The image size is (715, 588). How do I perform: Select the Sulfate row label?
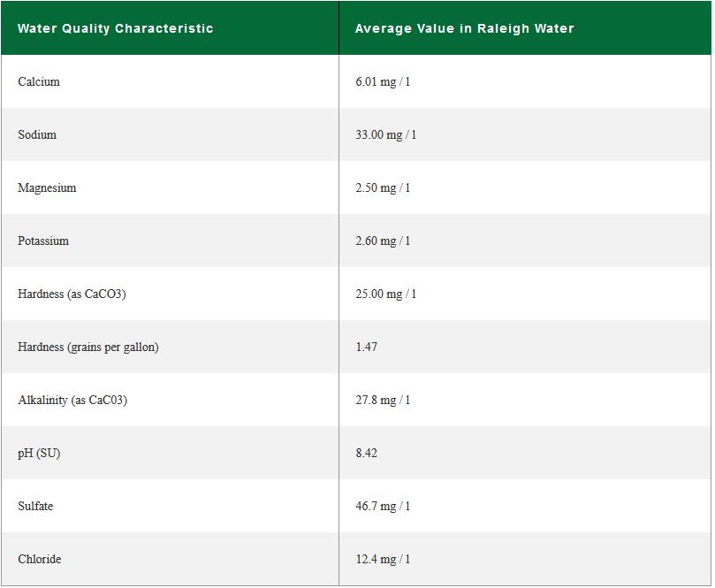pyautogui.click(x=35, y=506)
